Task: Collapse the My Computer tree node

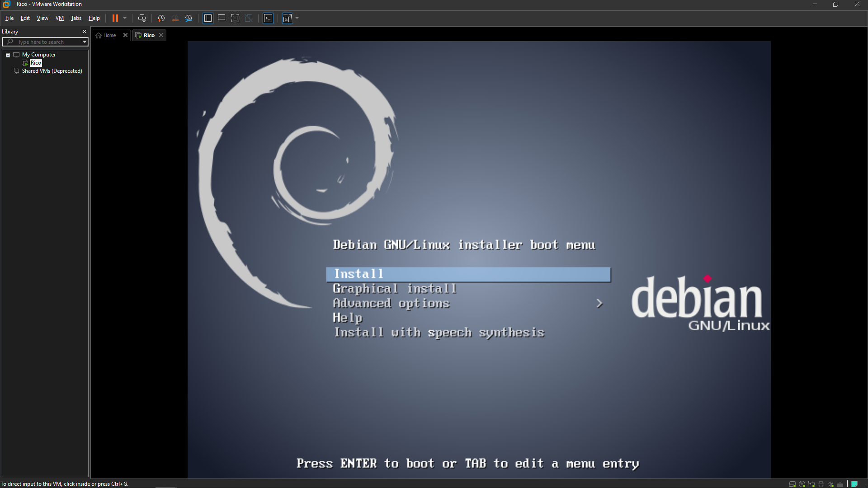Action: point(7,55)
